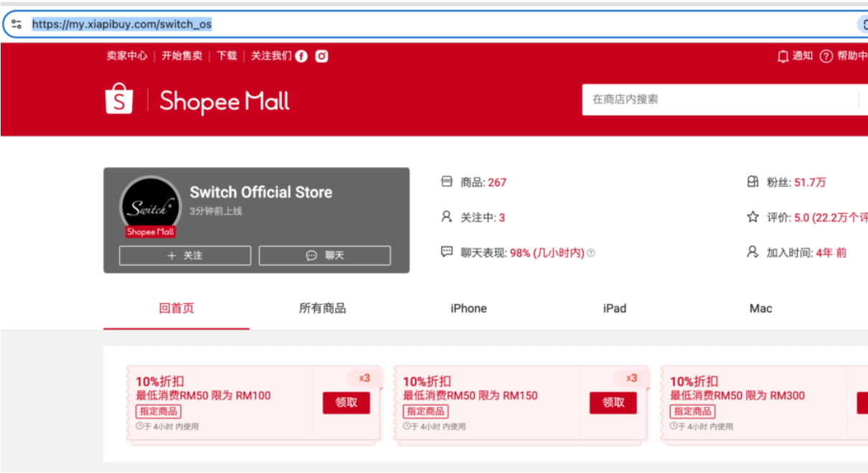868x473 pixels.
Task: Click the 评价 star icon
Action: click(x=753, y=216)
